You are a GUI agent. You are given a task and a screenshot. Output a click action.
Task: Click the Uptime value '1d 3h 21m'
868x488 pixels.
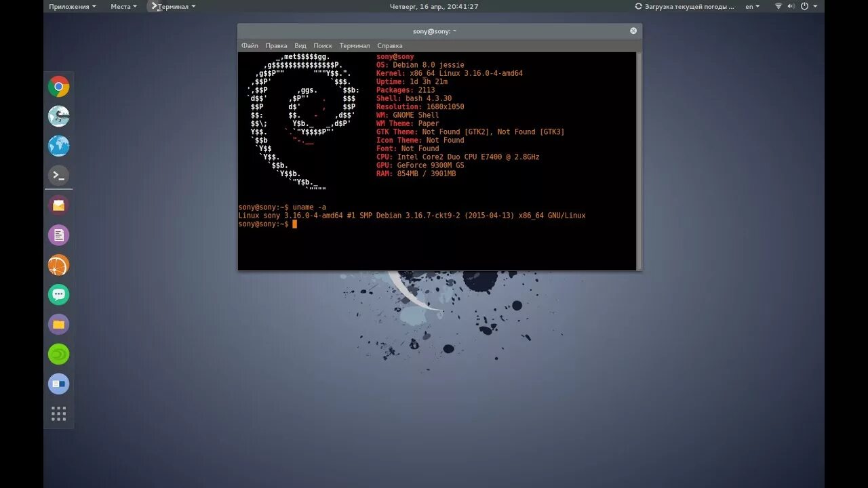pyautogui.click(x=429, y=81)
